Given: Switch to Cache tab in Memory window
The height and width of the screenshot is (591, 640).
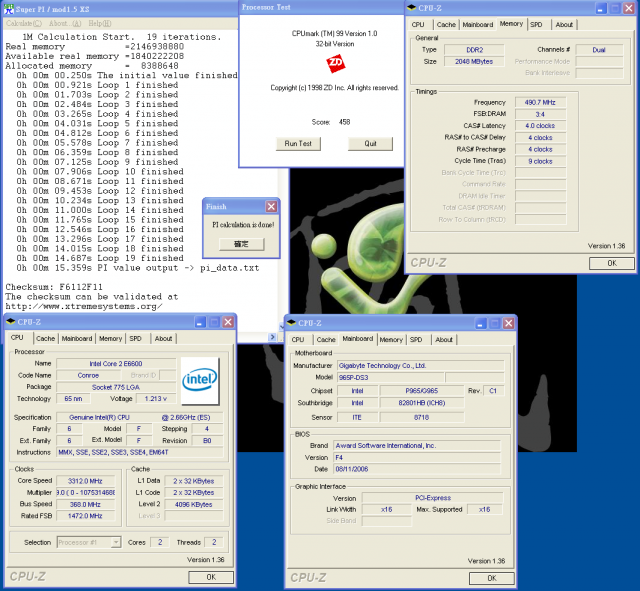Looking at the screenshot, I should (446, 24).
